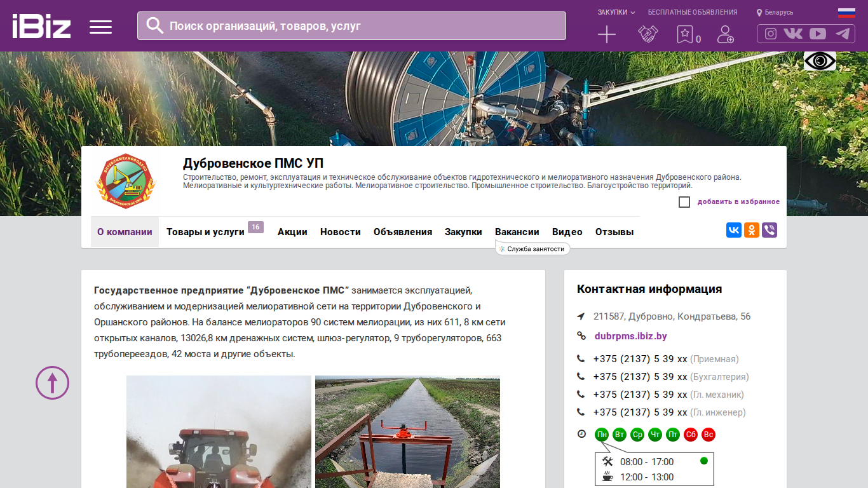Viewport: 868px width, 488px height.
Task: Select Monday Пн day circle
Action: (x=602, y=435)
